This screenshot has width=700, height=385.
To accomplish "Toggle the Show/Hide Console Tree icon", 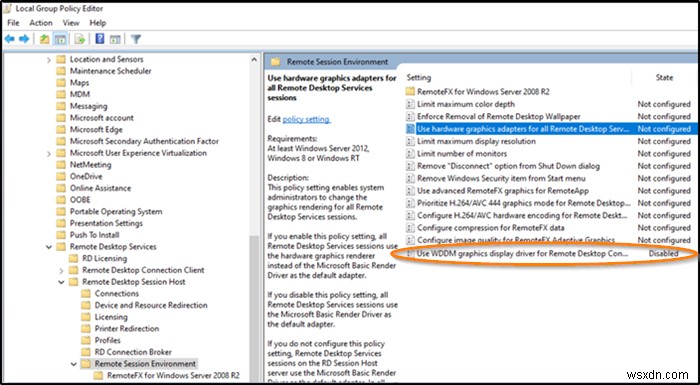I will [x=60, y=39].
